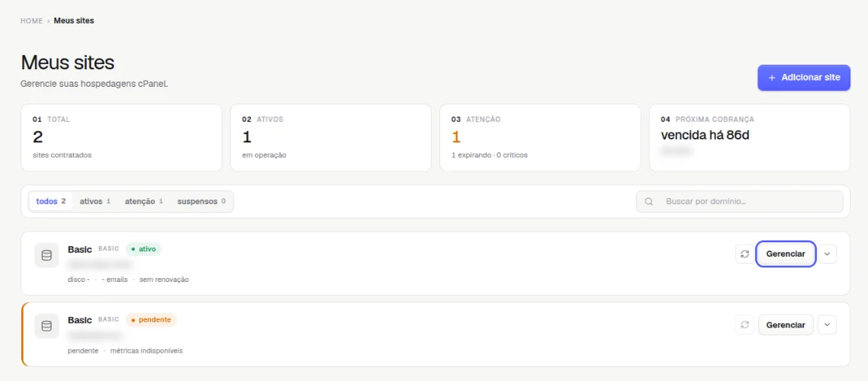Click the magnifier icon in the domain search box

click(x=649, y=202)
